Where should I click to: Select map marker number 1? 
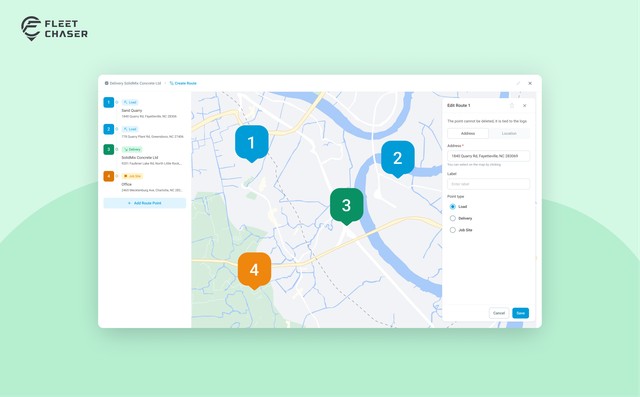click(252, 143)
